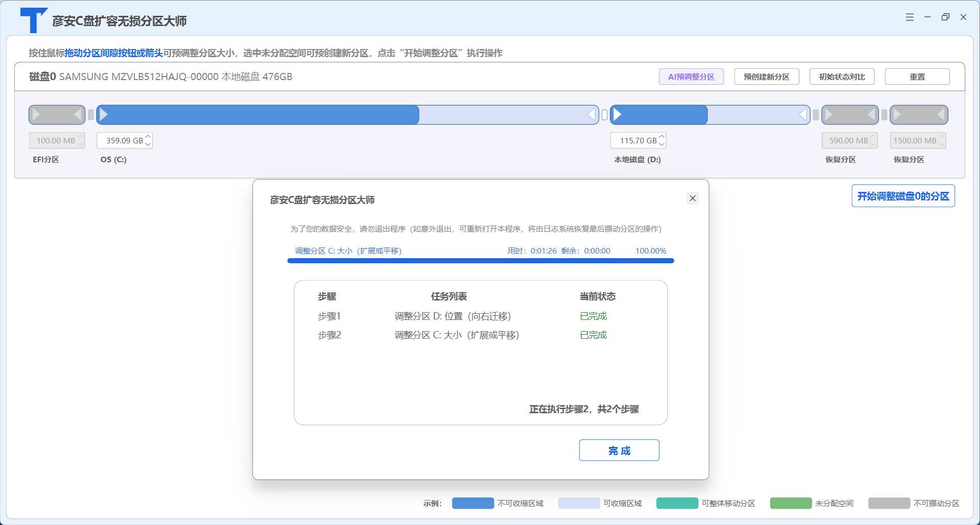980x525 pixels.
Task: Click the disabled 590.00 MB recovery size field
Action: point(849,140)
